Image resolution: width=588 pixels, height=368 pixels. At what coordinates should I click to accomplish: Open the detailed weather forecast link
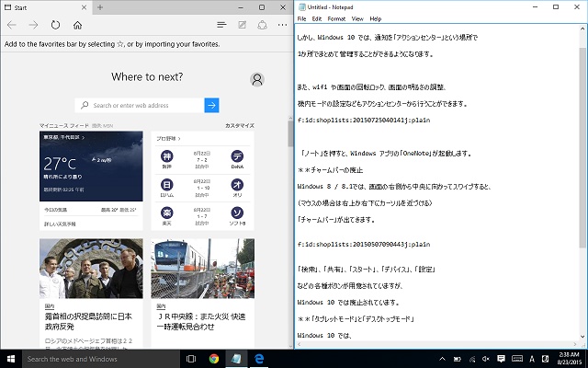point(60,224)
